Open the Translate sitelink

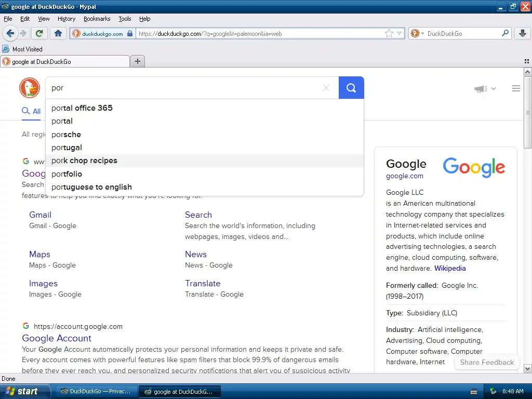(x=203, y=283)
